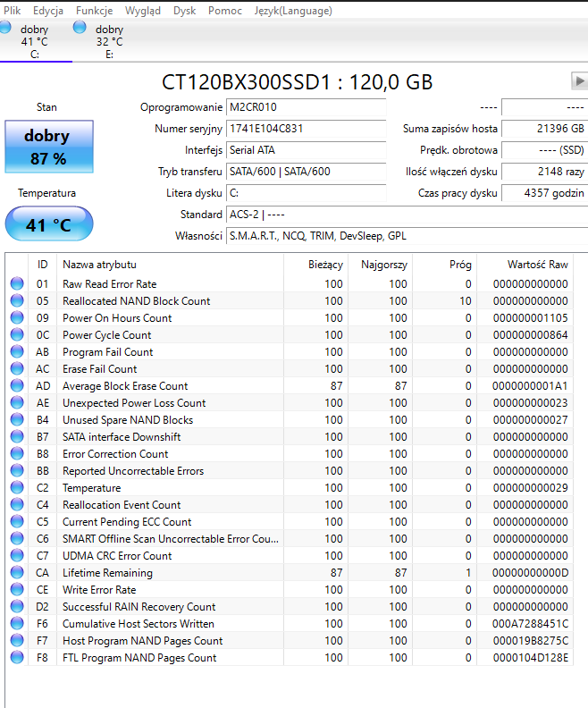Click status orb of Temperature attribute row
Image resolution: width=588 pixels, height=708 pixels.
(17, 488)
